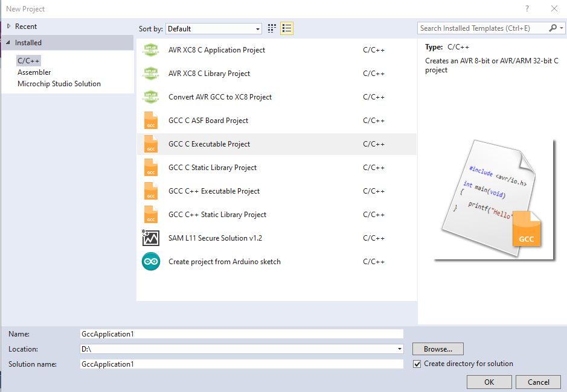This screenshot has height=392, width=567.
Task: Click the Recent label
Action: 26,27
